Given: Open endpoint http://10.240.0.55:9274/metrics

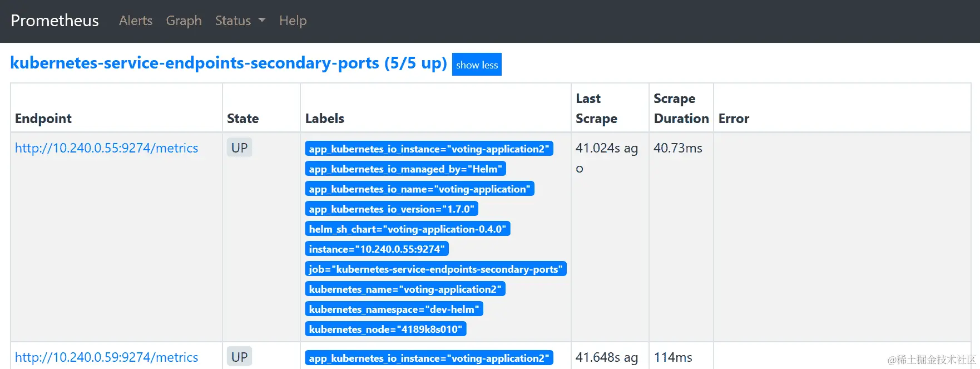Looking at the screenshot, I should coord(107,148).
